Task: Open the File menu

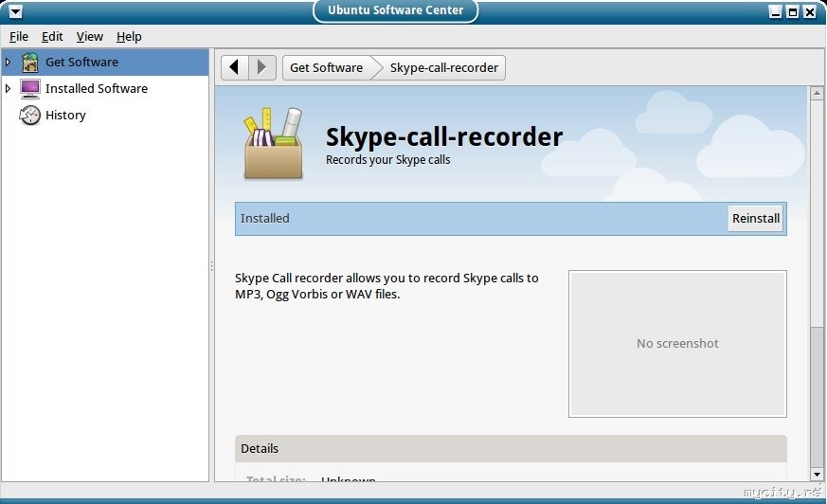Action: pos(19,36)
